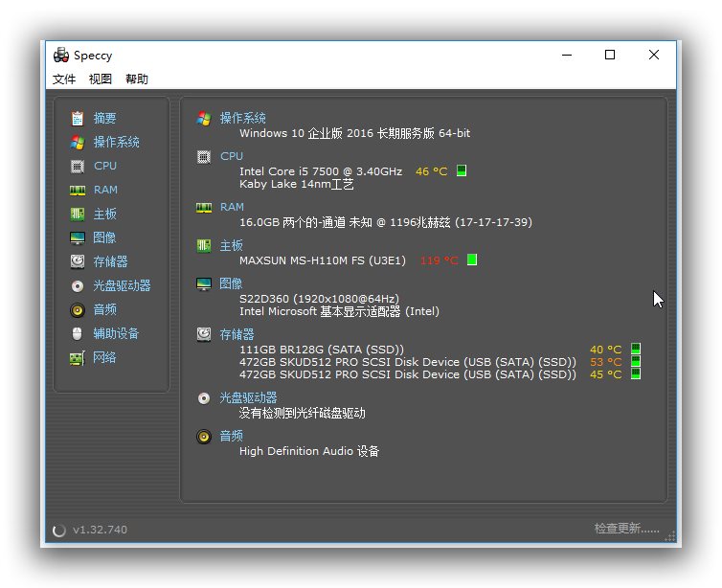Click the version number v1.32.740
Screen dimensions: 722x588
[100, 530]
